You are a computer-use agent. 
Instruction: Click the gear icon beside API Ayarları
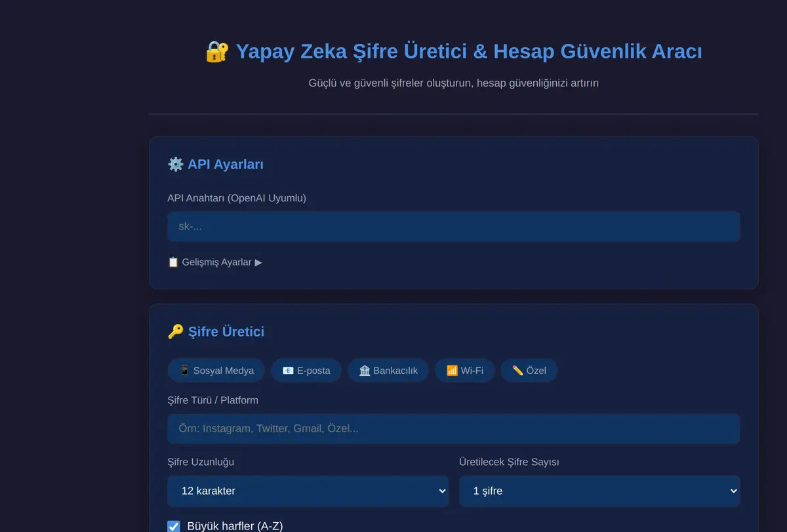(x=175, y=164)
